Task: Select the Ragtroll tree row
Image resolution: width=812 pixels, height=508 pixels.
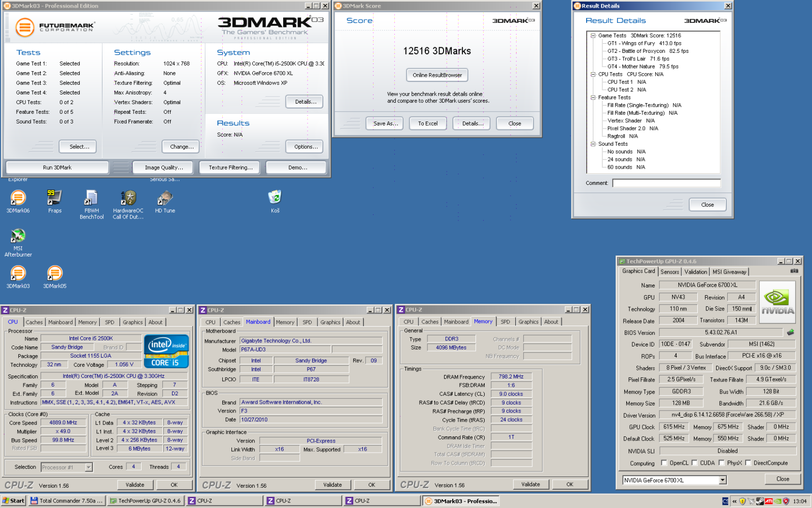Action: point(622,136)
